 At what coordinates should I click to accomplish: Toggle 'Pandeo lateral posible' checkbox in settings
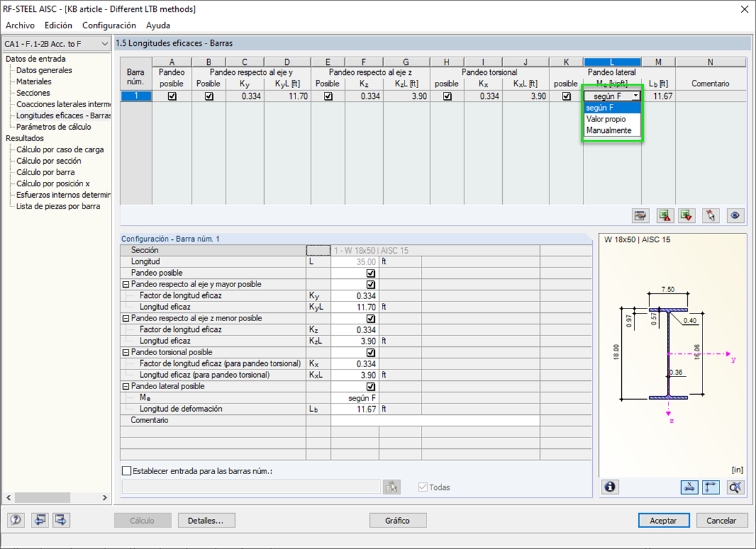[x=370, y=387]
